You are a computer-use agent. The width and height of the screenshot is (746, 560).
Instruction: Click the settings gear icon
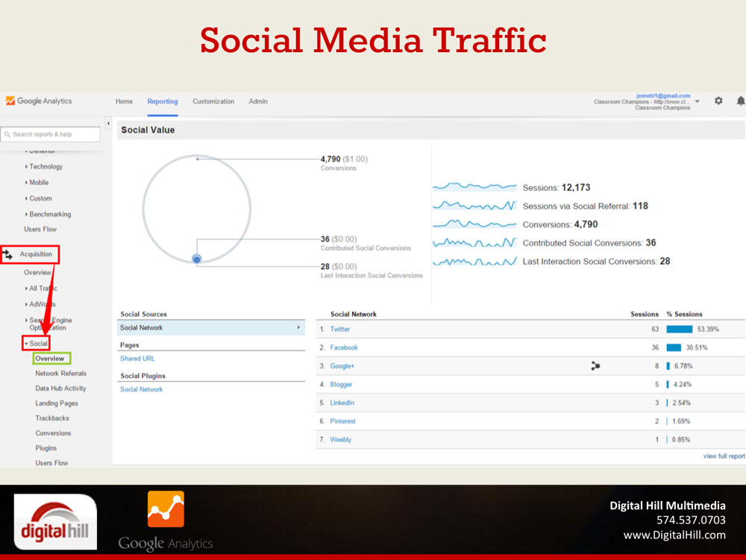tap(718, 101)
